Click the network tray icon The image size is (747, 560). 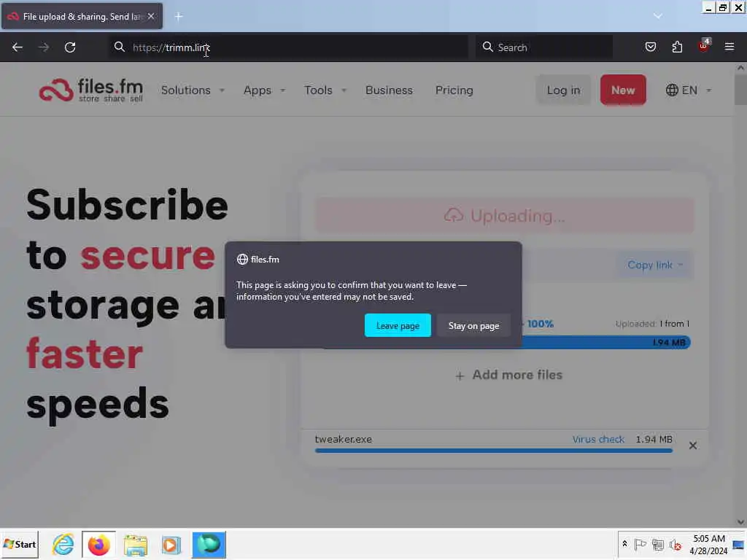click(658, 544)
